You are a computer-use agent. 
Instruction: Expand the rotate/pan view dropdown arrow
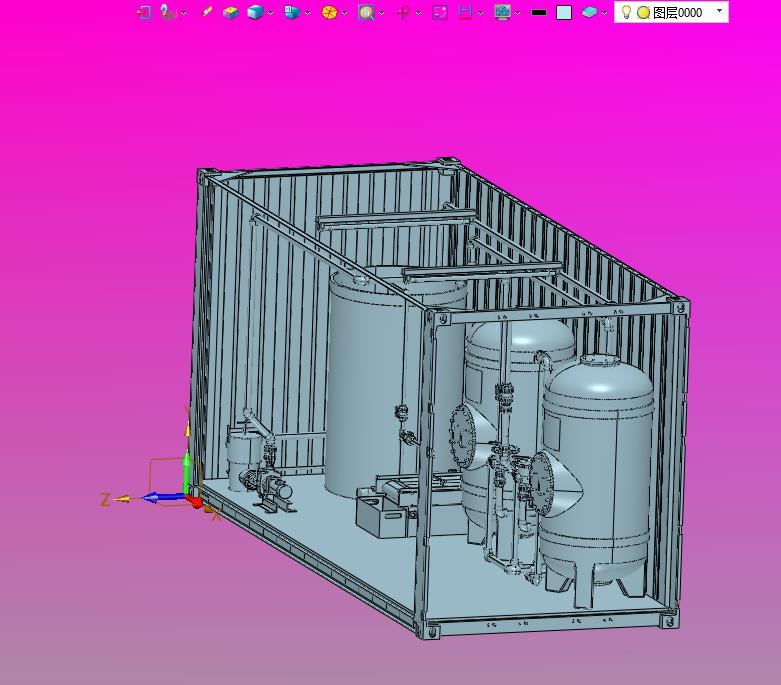(x=418, y=13)
